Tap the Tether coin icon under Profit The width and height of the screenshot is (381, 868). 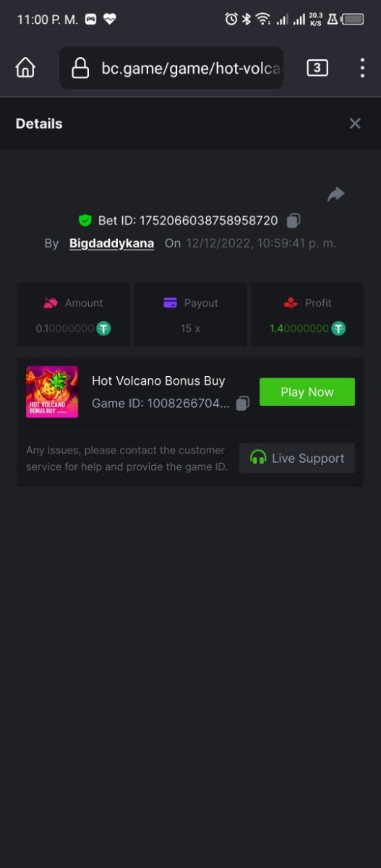click(x=338, y=328)
